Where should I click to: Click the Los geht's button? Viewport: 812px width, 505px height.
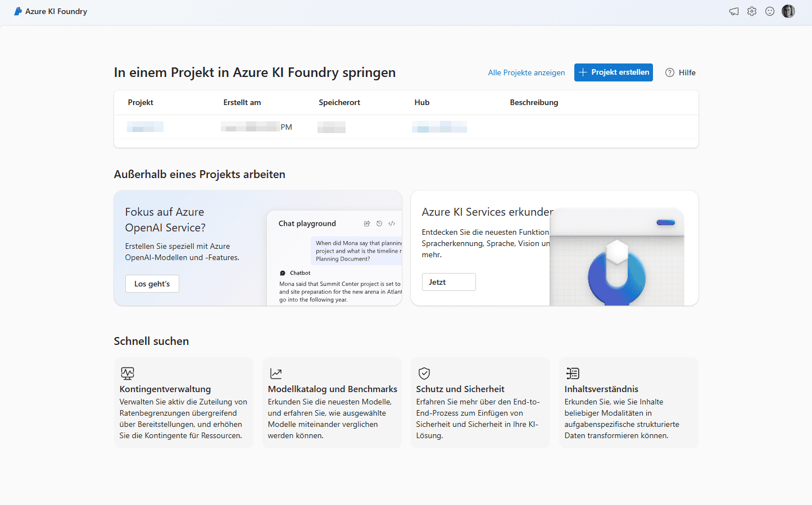tap(152, 284)
